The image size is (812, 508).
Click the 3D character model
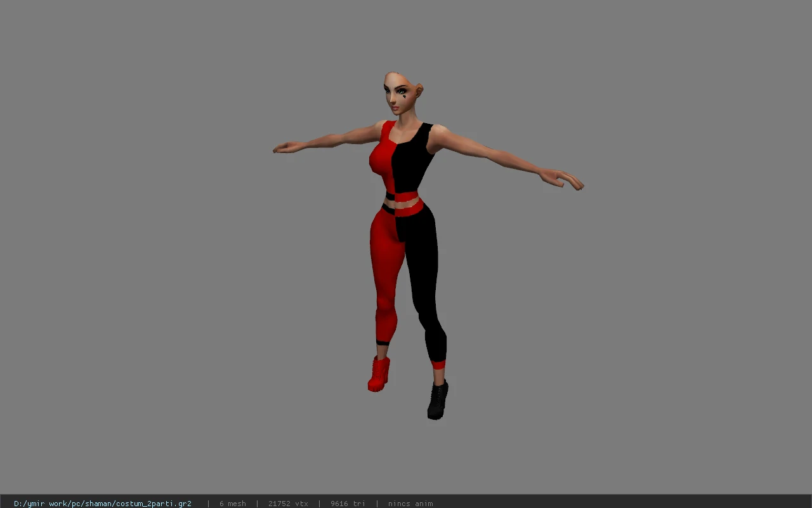click(428, 246)
